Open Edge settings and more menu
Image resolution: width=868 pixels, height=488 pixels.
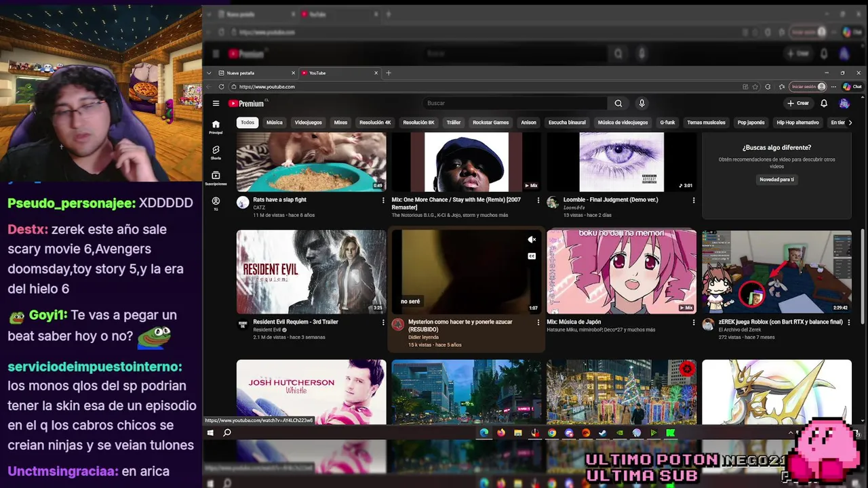coord(833,87)
